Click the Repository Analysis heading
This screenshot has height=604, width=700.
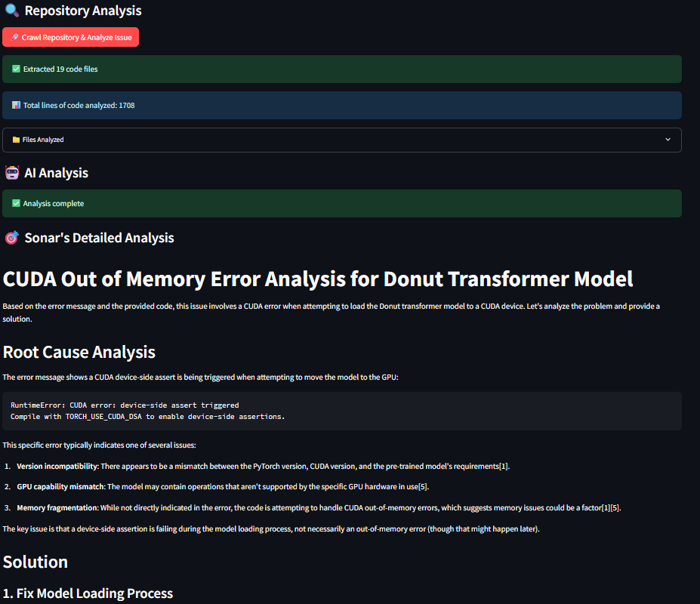point(83,11)
